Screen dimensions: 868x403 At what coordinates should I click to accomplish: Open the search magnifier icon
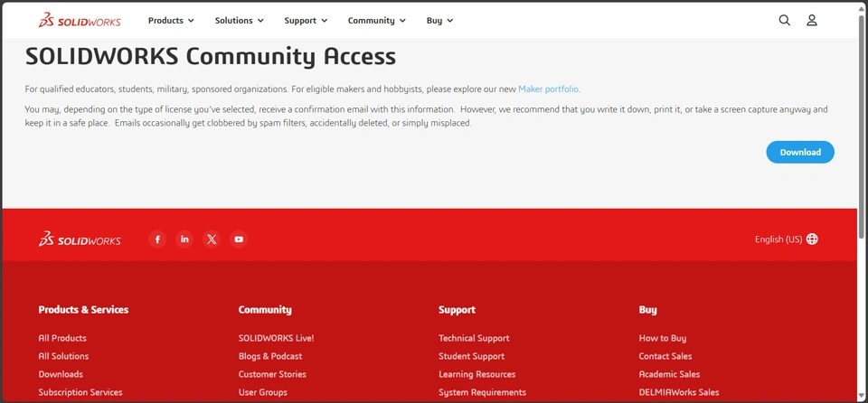click(x=785, y=21)
